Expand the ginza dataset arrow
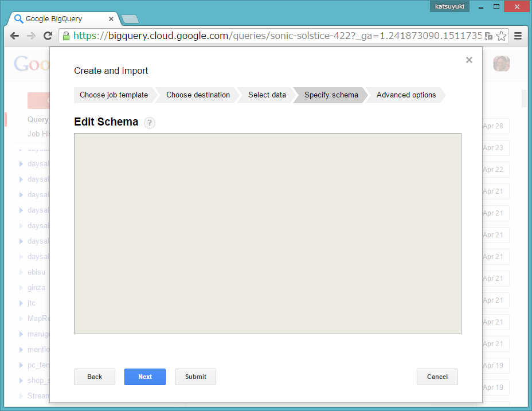Image resolution: width=532 pixels, height=411 pixels. (x=21, y=288)
